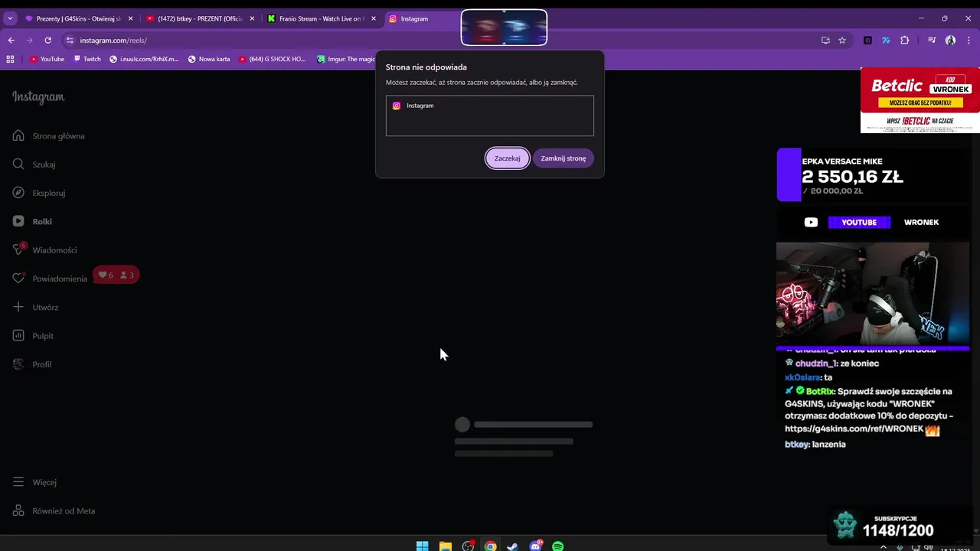Open Spotify from the taskbar

coord(558,546)
